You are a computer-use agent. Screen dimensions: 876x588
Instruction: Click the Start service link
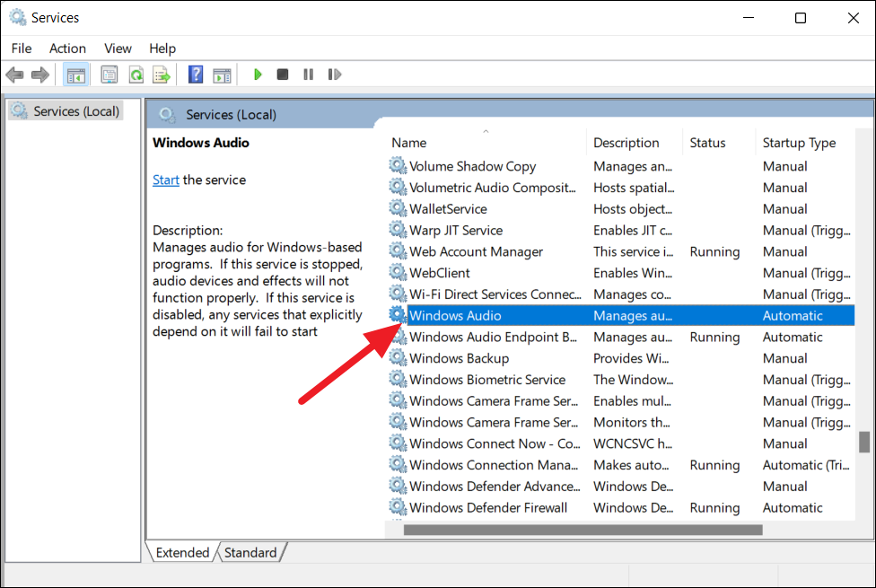[x=166, y=180]
